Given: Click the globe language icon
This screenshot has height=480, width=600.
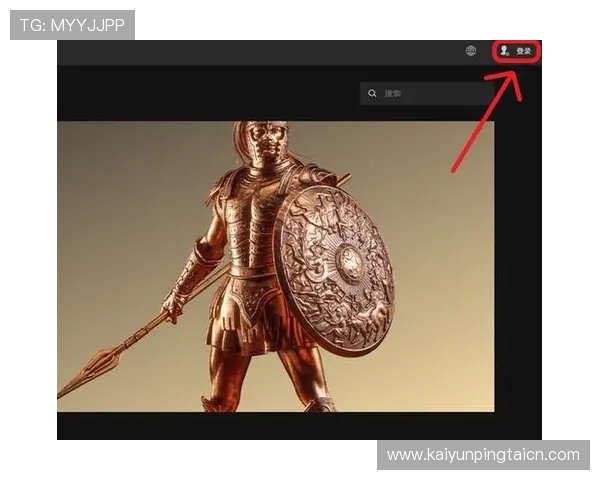Looking at the screenshot, I should point(471,51).
